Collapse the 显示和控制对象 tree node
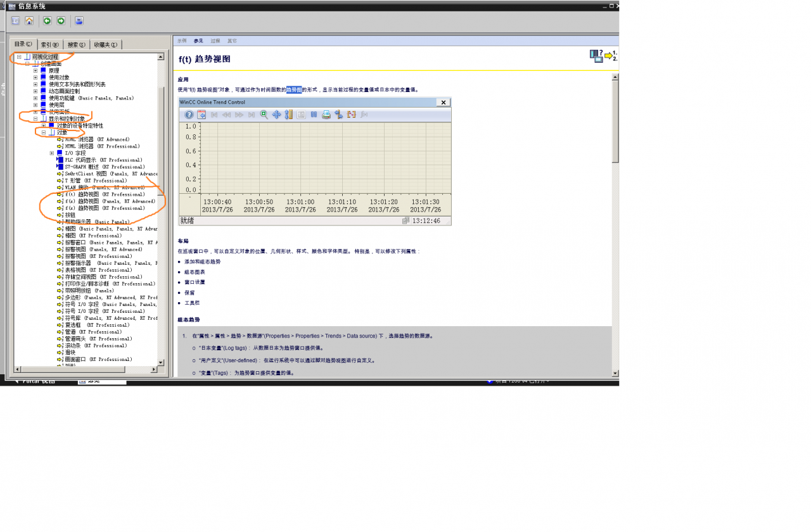This screenshot has width=811, height=532. pos(35,119)
